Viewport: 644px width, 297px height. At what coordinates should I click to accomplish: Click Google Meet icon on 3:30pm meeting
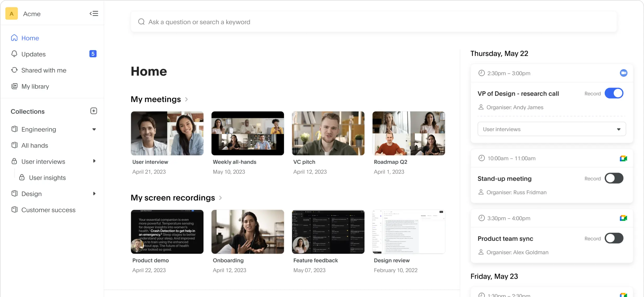(x=623, y=218)
